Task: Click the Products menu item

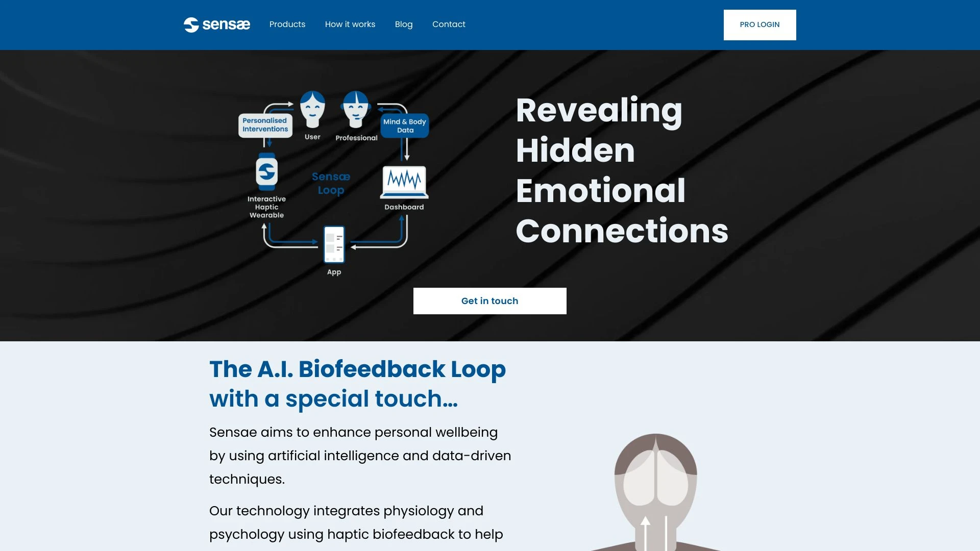Action: (x=287, y=24)
